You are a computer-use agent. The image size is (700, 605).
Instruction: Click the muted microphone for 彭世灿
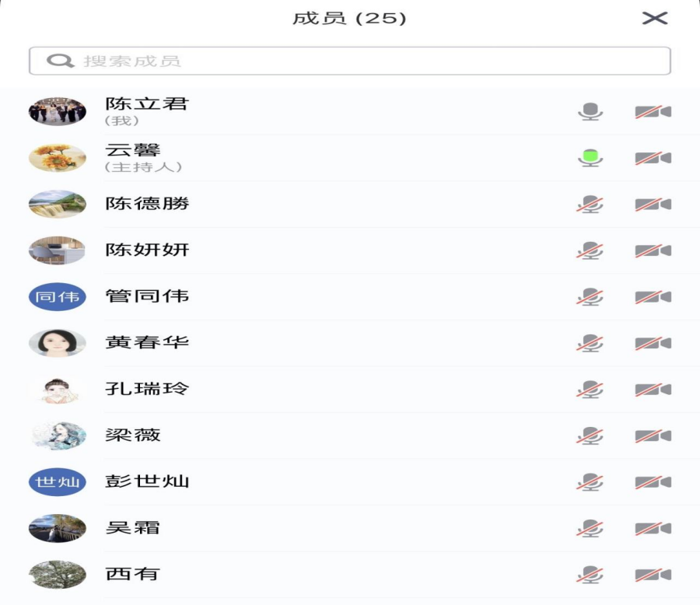(590, 482)
